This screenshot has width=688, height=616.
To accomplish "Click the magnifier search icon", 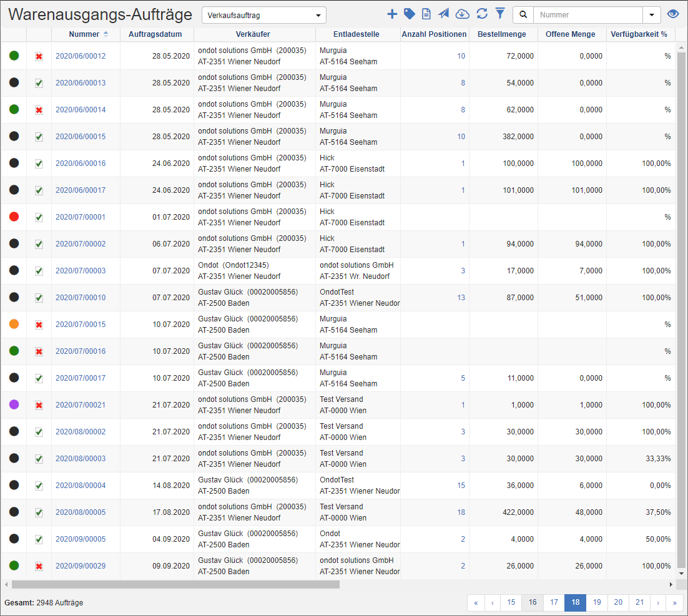I will tap(523, 14).
